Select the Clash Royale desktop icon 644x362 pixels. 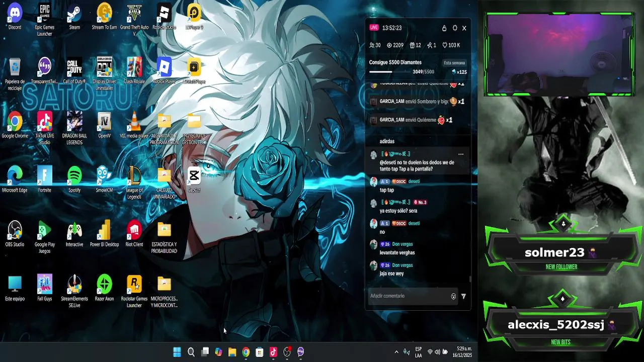[134, 71]
